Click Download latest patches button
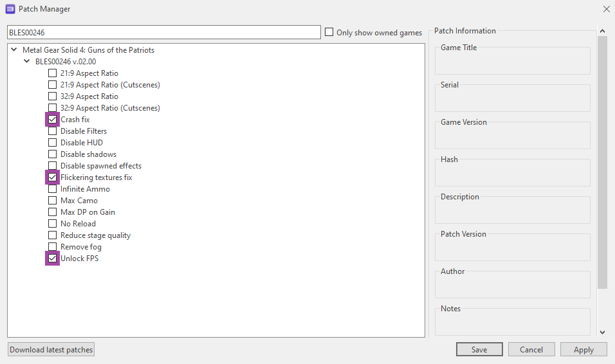The width and height of the screenshot is (615, 364). point(51,349)
